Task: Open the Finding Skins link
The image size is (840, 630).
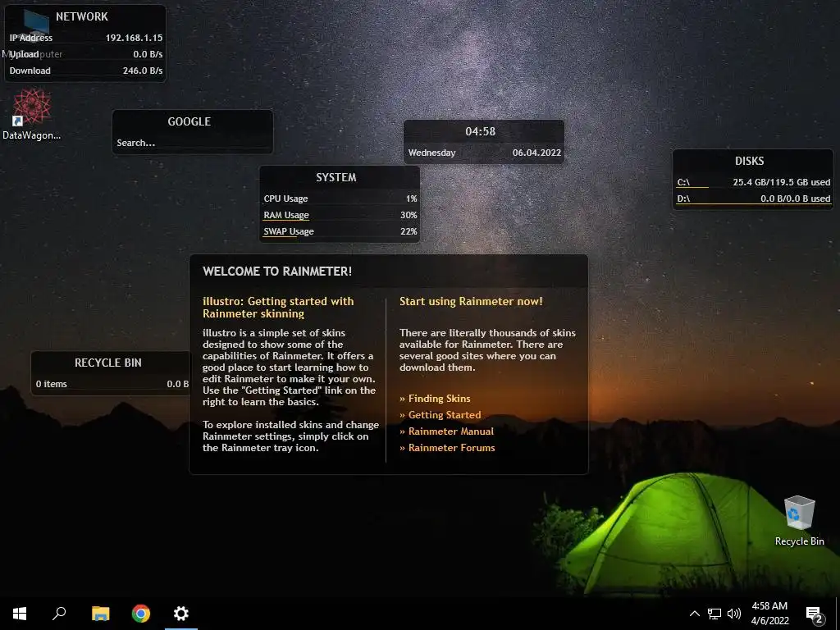Action: pos(440,399)
